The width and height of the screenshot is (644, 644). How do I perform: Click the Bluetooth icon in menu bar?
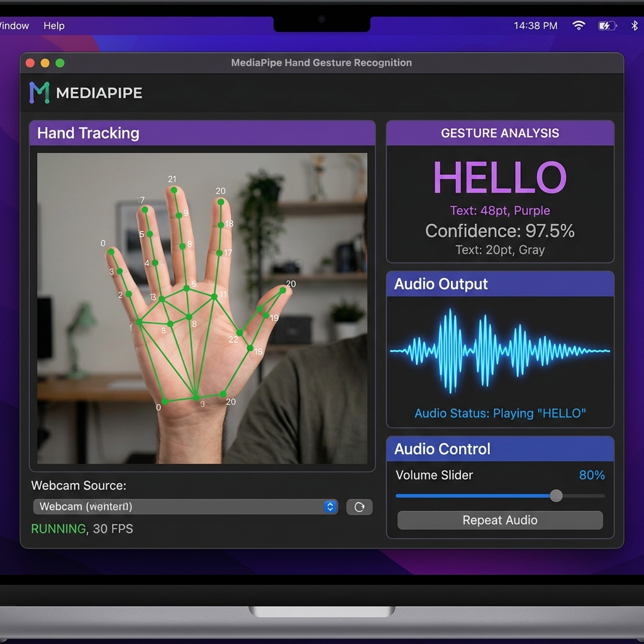[634, 25]
